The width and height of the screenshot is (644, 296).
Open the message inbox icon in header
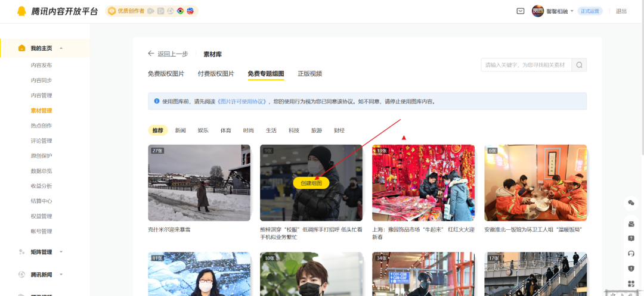click(x=521, y=11)
